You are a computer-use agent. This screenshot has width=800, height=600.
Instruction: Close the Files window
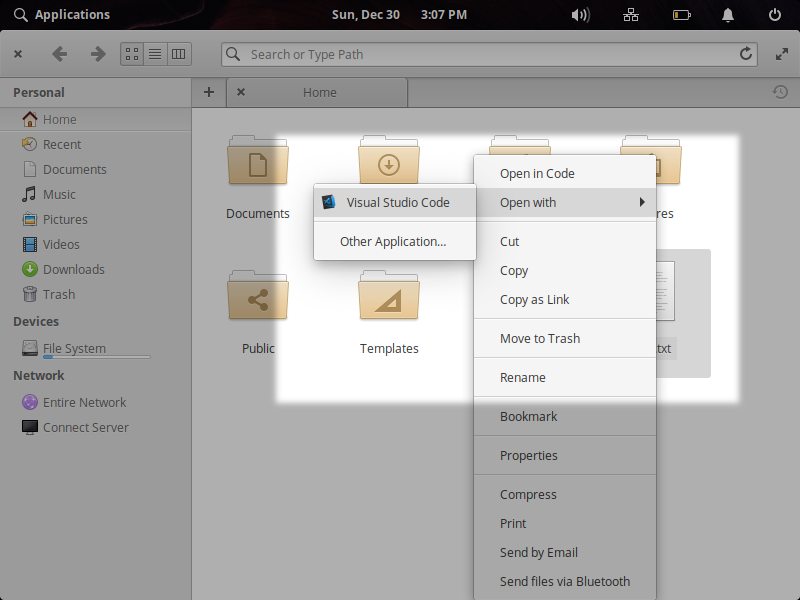[18, 54]
